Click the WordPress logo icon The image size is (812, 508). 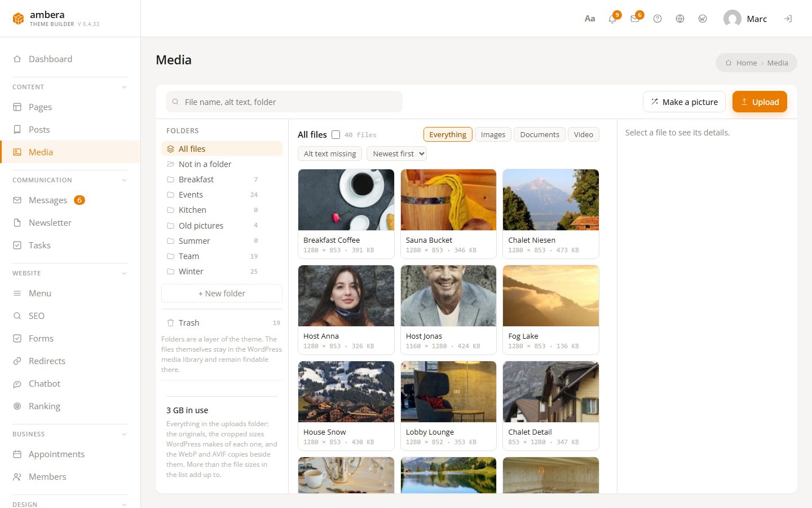tap(703, 19)
